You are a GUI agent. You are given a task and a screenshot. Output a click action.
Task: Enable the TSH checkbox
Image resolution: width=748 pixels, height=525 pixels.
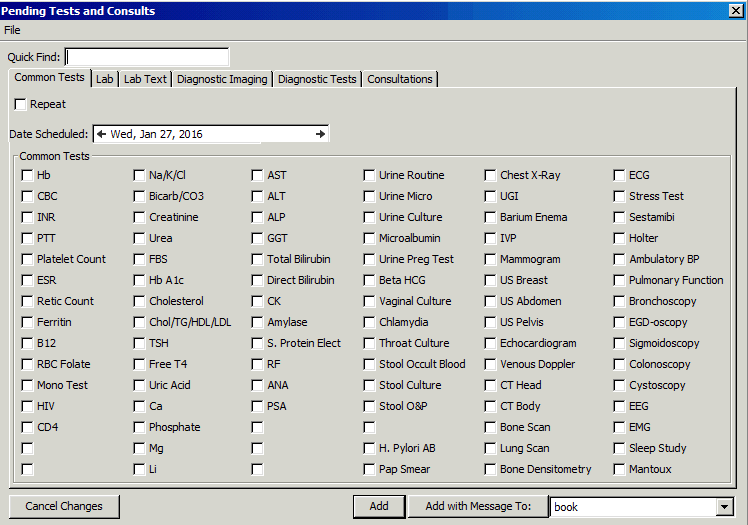click(139, 343)
